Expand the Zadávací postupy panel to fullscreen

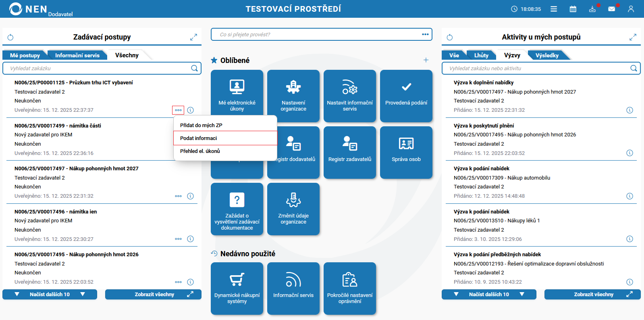(x=193, y=37)
